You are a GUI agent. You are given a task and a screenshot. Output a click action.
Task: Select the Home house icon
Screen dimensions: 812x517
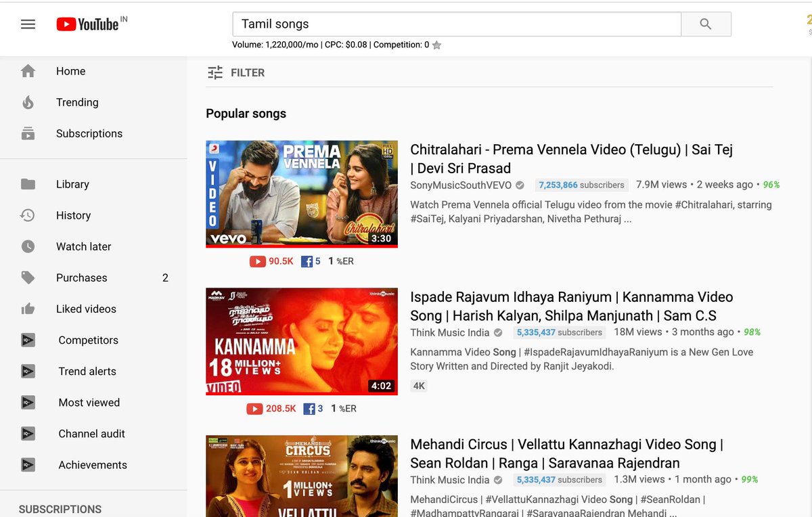tap(28, 71)
